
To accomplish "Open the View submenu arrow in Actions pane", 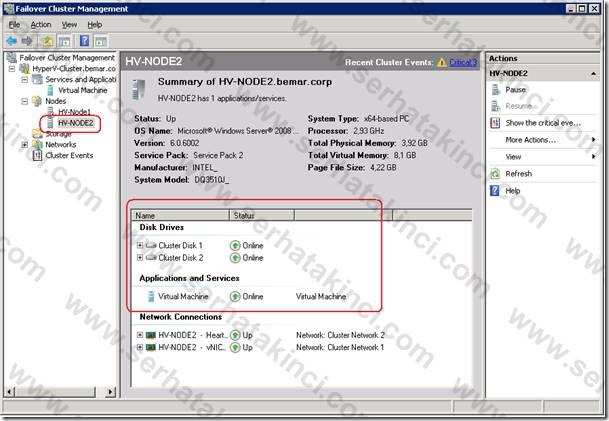I will 593,157.
